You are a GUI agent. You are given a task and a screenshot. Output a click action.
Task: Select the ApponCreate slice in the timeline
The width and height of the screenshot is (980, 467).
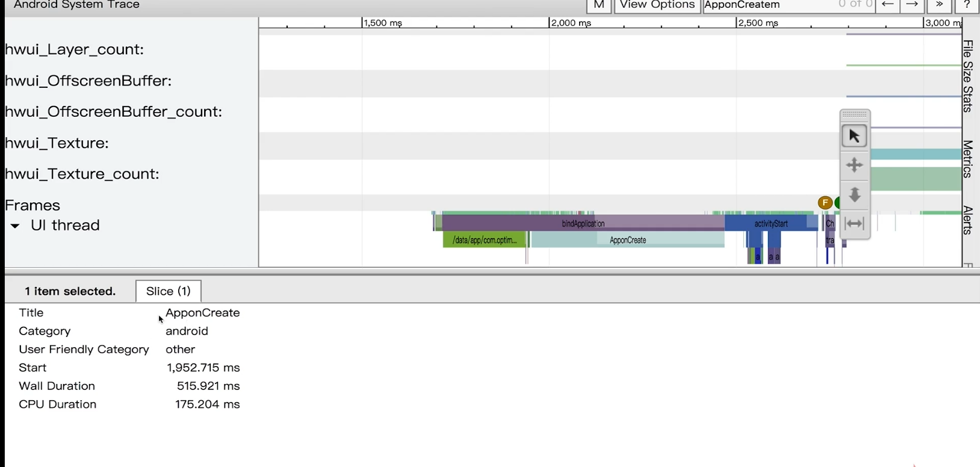coord(628,240)
